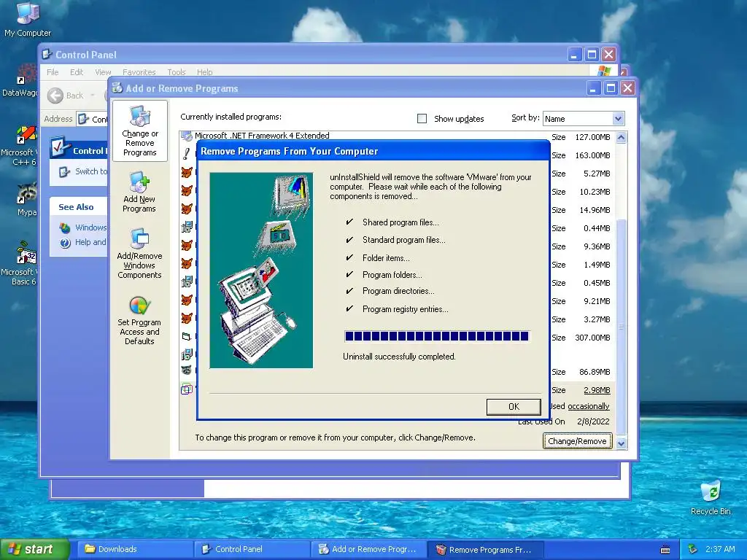Viewport: 747px width, 560px height.
Task: Click Back history dropdown arrow
Action: (93, 96)
